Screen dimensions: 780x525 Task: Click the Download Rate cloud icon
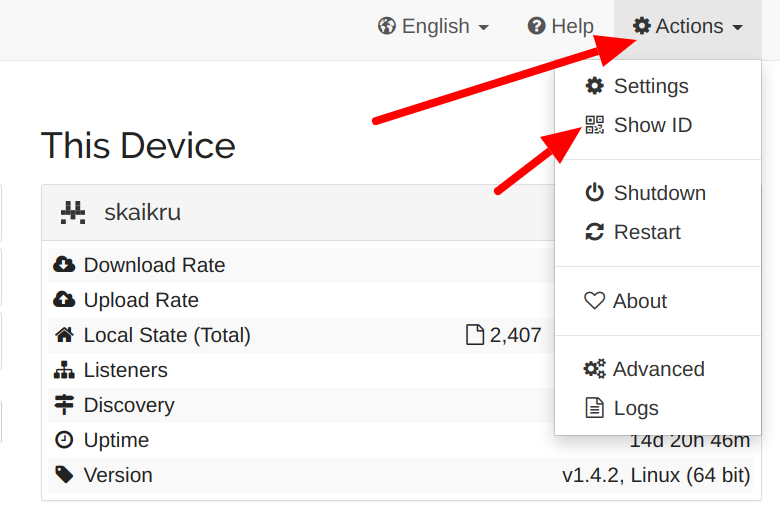(x=64, y=265)
